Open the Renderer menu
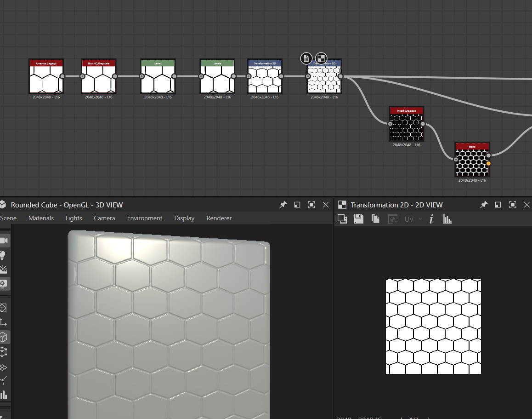Screen dimensions: 532x419 tap(219, 218)
